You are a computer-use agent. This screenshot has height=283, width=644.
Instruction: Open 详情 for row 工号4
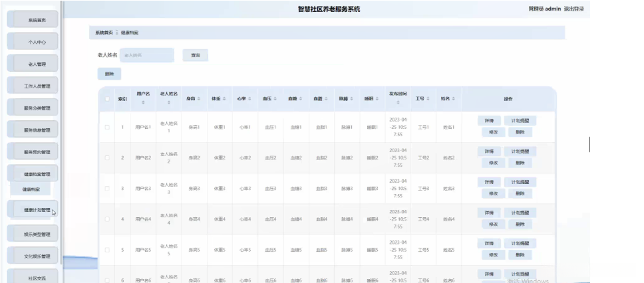click(489, 213)
